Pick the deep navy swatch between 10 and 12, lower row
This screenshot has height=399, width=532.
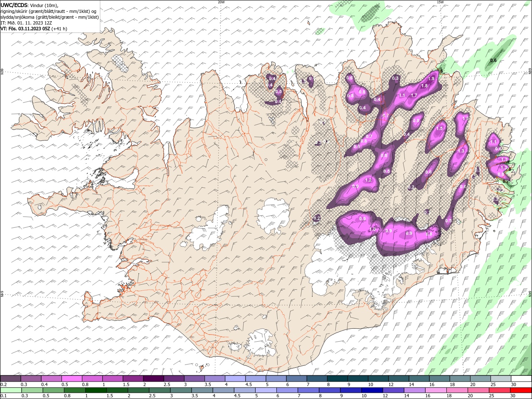(372, 390)
